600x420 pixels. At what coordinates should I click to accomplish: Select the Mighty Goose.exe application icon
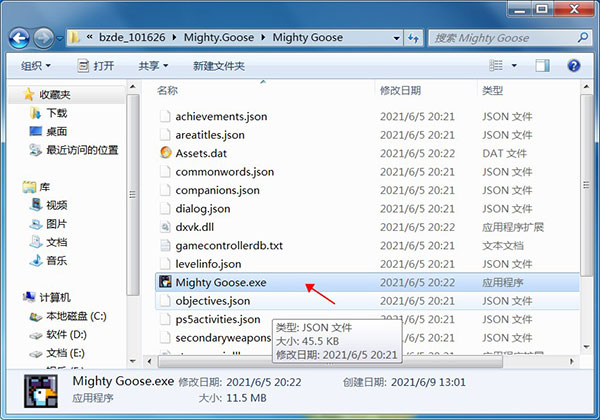(166, 283)
